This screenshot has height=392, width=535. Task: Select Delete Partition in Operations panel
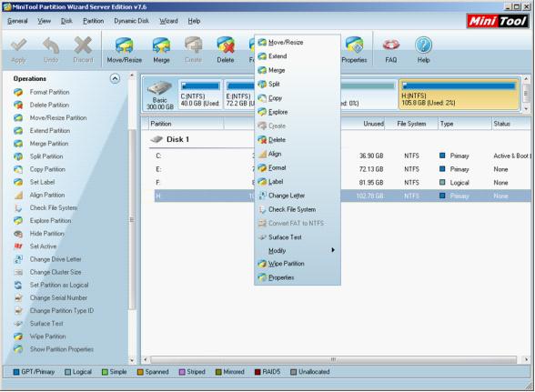49,106
